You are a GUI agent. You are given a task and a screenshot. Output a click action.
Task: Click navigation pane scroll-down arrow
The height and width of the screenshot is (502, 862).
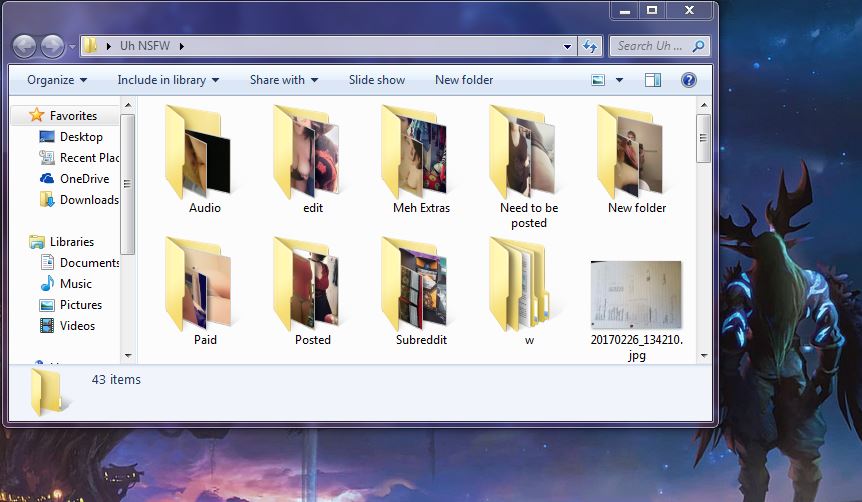click(x=128, y=355)
